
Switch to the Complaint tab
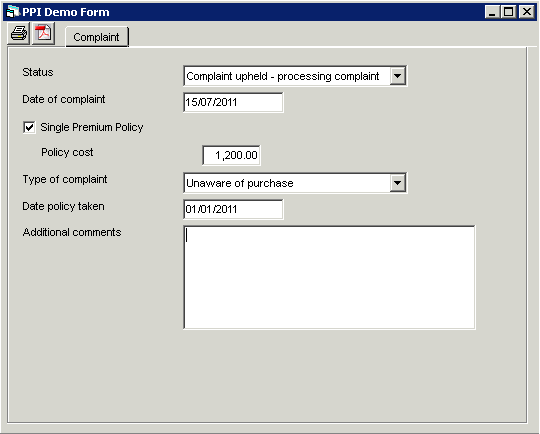[96, 37]
